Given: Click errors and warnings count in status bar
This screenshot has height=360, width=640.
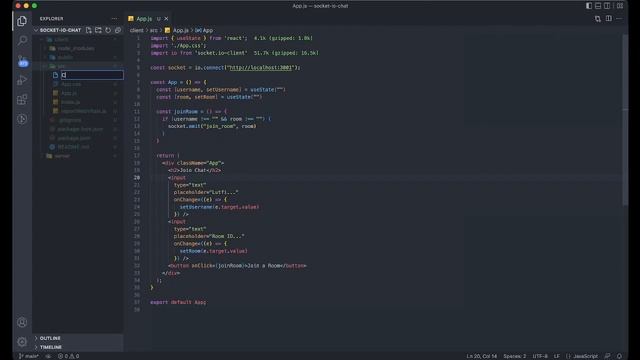Looking at the screenshot, I should [69, 356].
